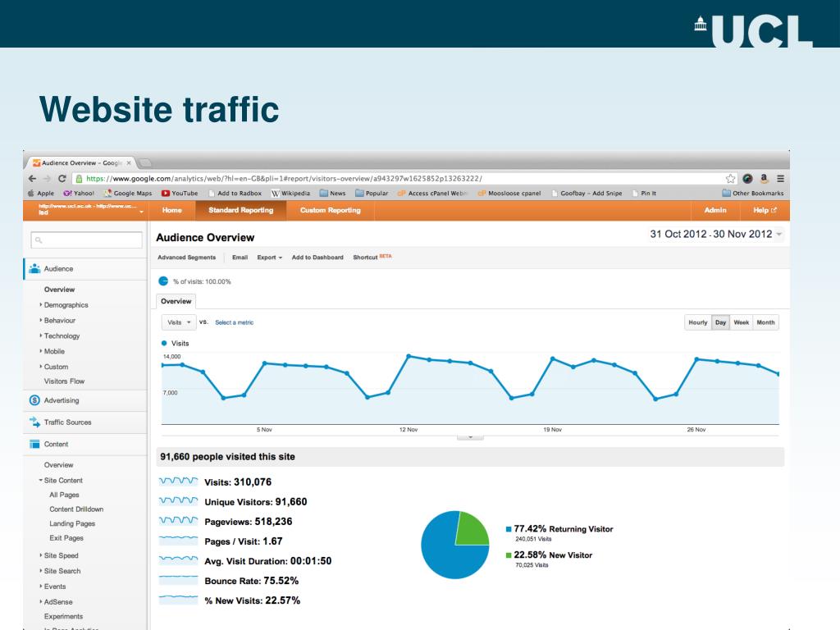The image size is (840, 630).
Task: Open the Admin menu item
Action: pos(715,210)
